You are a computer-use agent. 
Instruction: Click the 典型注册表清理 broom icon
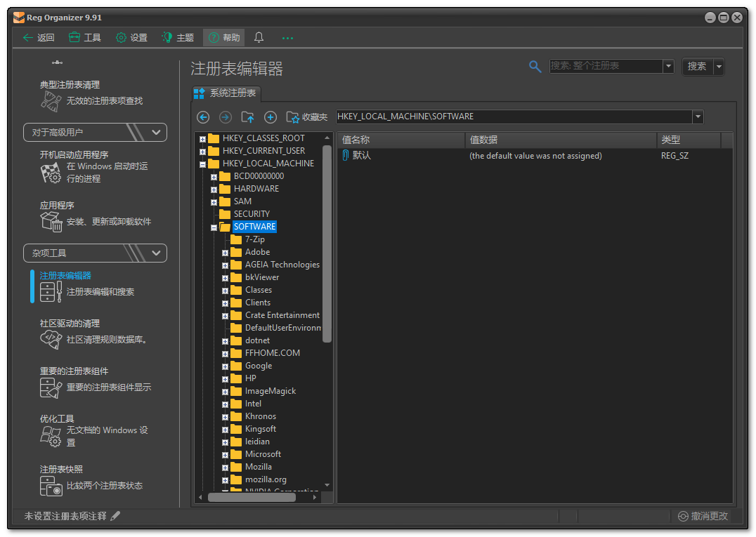[x=51, y=100]
